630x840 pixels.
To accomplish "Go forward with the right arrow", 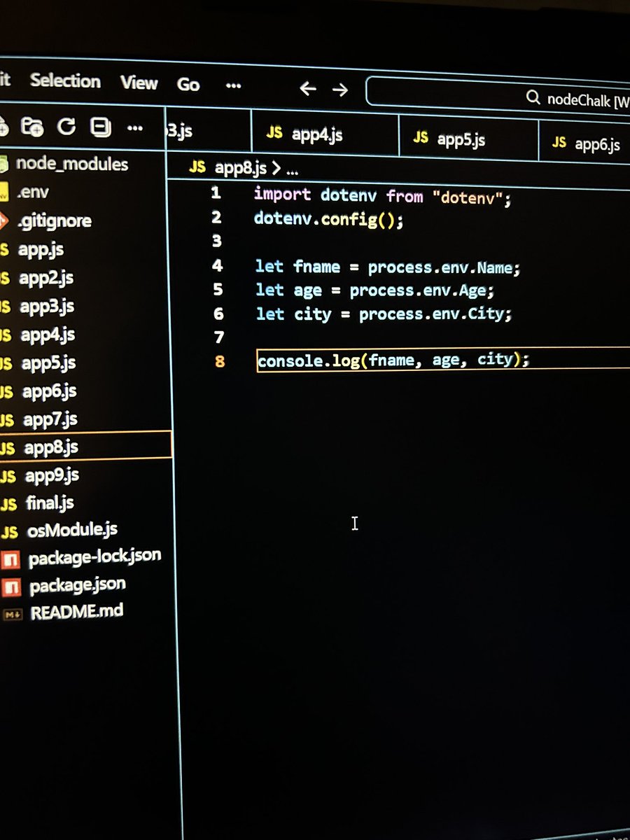I will tap(340, 90).
